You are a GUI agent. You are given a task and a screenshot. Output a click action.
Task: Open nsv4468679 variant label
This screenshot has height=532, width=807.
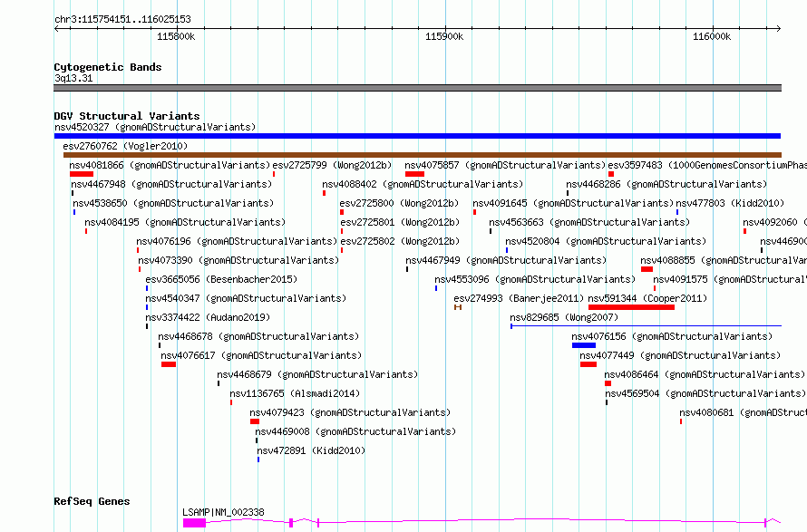point(317,374)
